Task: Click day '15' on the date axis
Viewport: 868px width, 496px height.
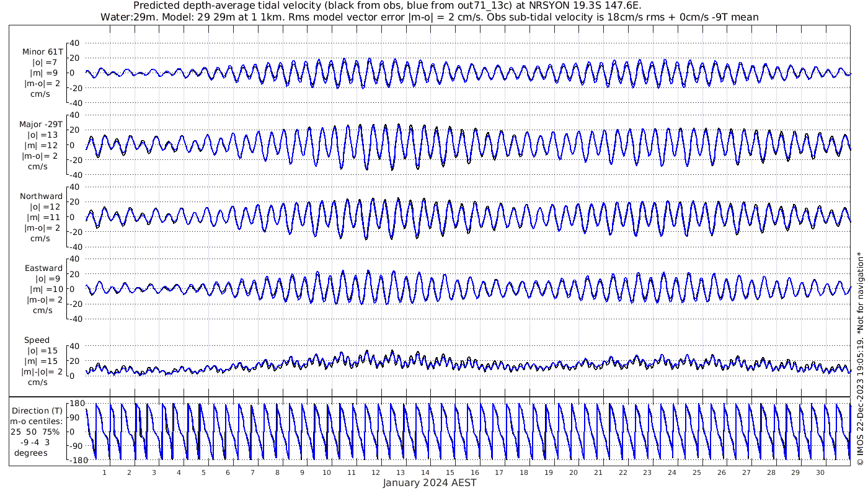Action: (x=450, y=472)
